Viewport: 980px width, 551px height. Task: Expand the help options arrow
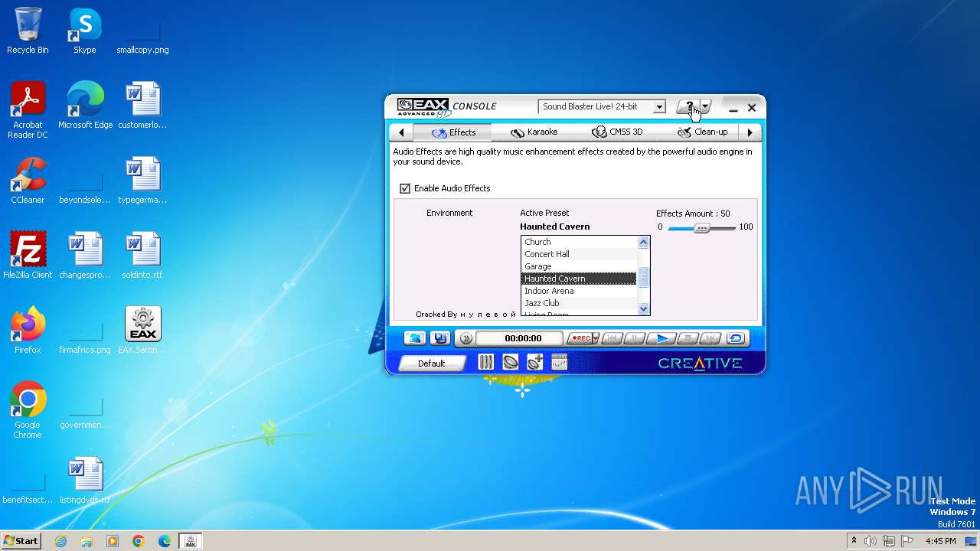click(706, 107)
